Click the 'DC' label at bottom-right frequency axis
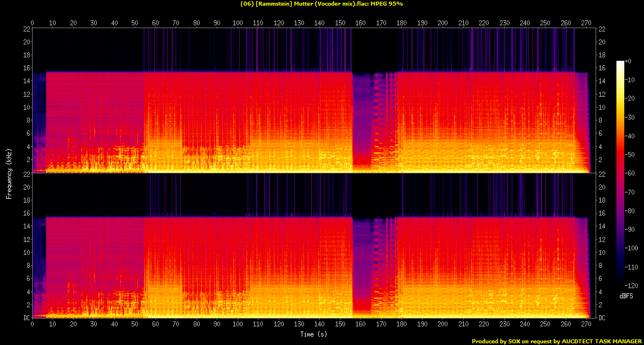Viewport: 644px width, 345px height. click(x=601, y=318)
